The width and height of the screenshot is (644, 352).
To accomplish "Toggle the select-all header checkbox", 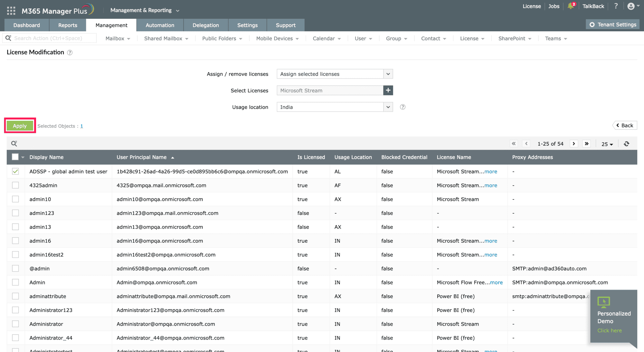I will coord(15,157).
